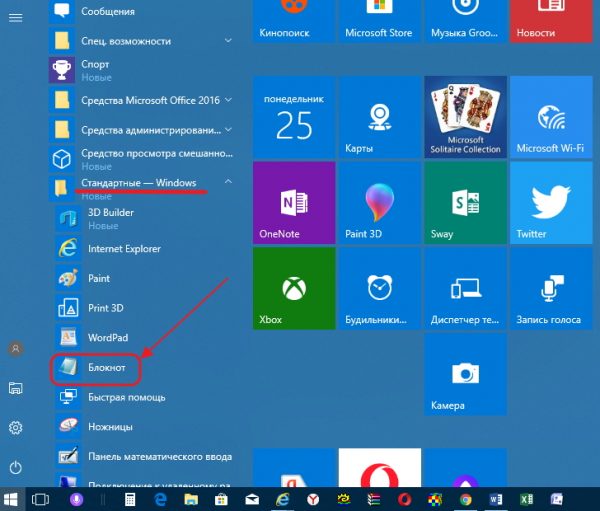Screen dimensions: 600x511
Task: Open the Twitter tile
Action: [x=550, y=204]
